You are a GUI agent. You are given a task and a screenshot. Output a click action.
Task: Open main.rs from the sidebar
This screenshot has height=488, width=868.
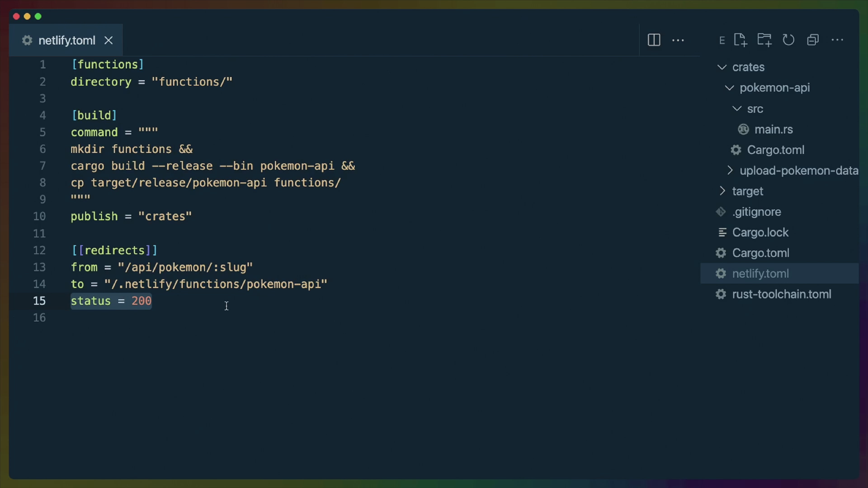pyautogui.click(x=774, y=129)
